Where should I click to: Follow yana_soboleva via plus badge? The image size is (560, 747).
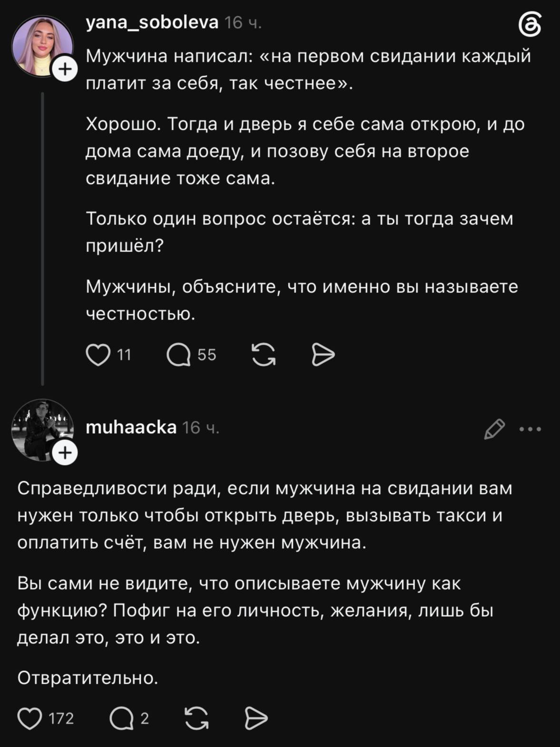(x=65, y=69)
